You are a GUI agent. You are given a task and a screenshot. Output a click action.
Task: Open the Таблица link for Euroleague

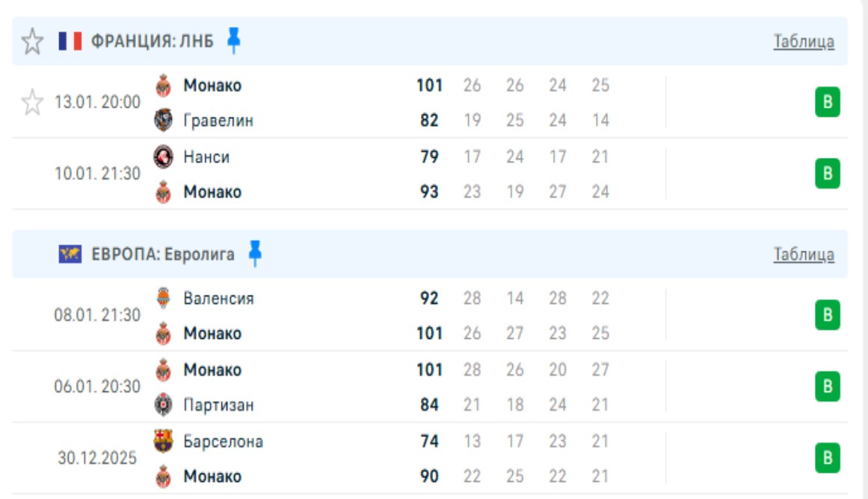804,254
